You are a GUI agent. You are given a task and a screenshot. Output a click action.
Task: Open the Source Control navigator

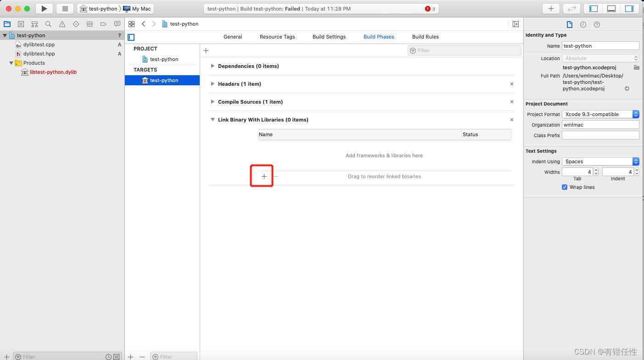coord(21,24)
